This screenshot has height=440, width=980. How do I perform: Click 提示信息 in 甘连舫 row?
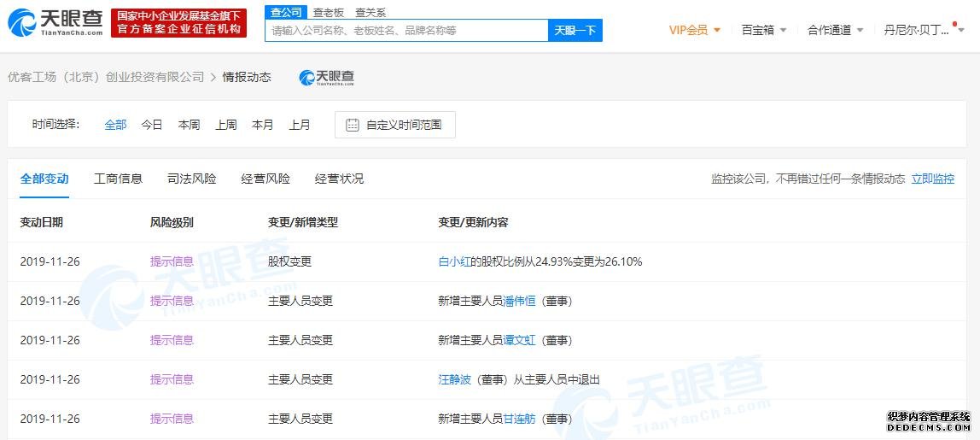(172, 419)
